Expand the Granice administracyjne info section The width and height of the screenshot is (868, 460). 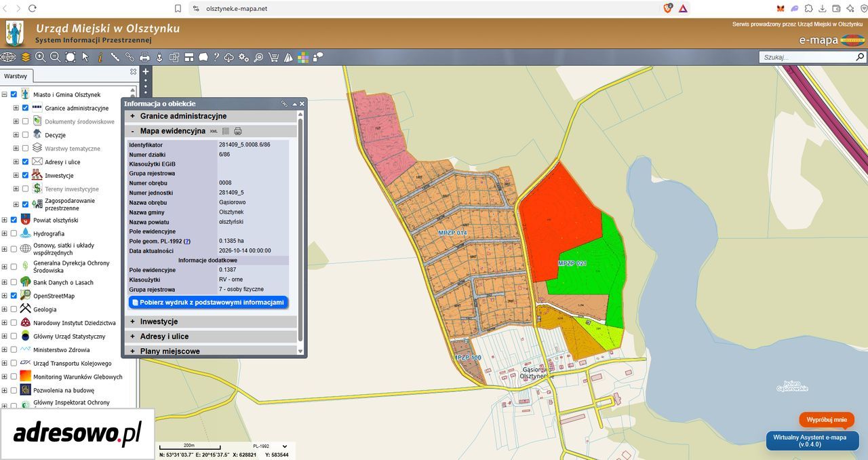211,116
